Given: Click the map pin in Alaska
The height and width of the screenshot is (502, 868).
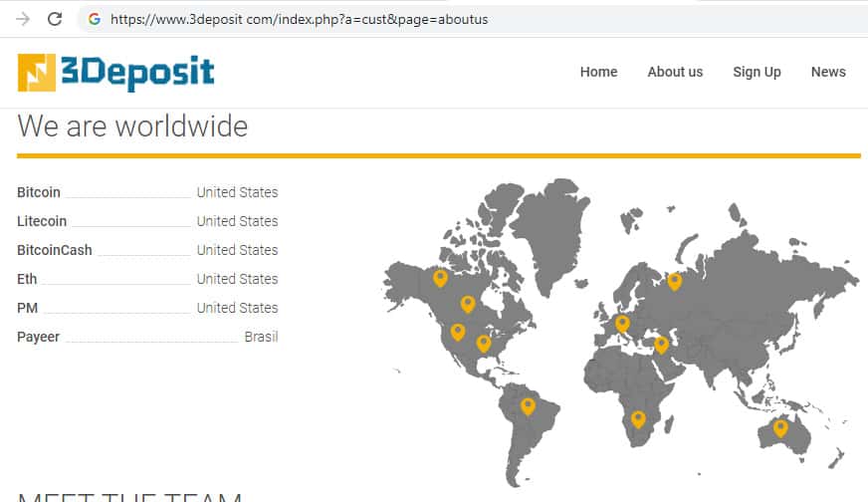Looking at the screenshot, I should click(x=440, y=278).
